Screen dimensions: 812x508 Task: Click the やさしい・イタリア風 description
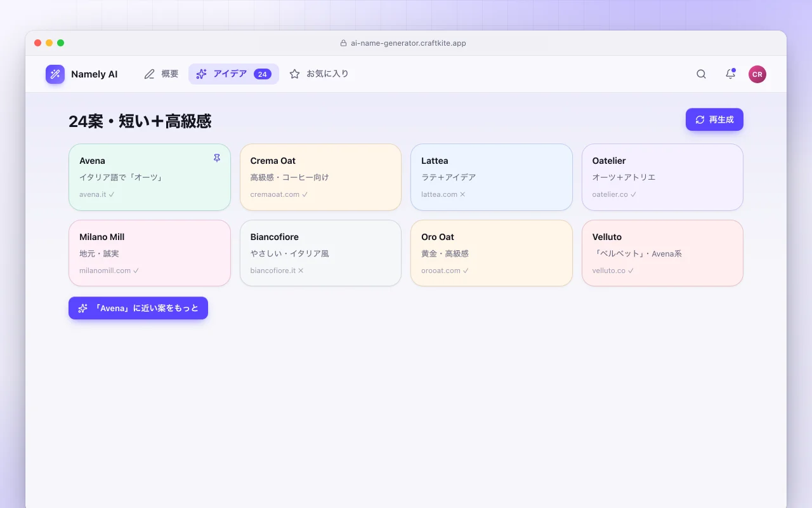(290, 253)
